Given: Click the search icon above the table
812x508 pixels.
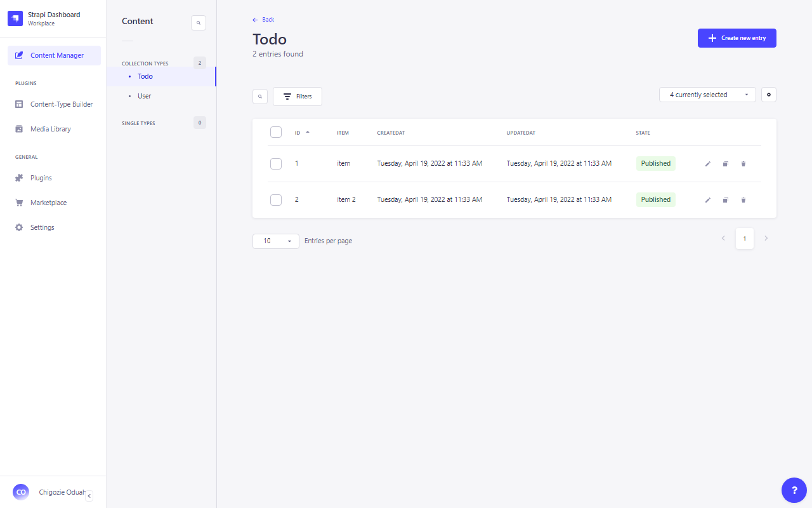Looking at the screenshot, I should click(260, 97).
